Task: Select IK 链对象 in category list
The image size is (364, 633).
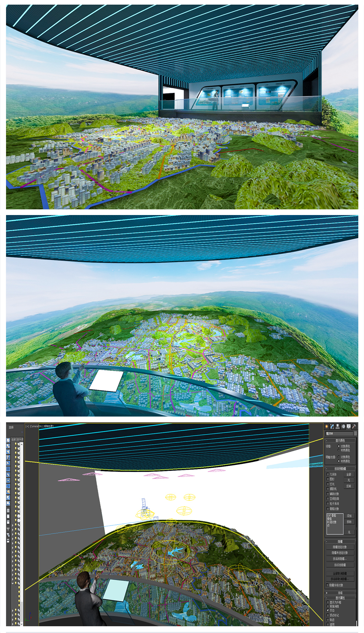Action: (332, 522)
